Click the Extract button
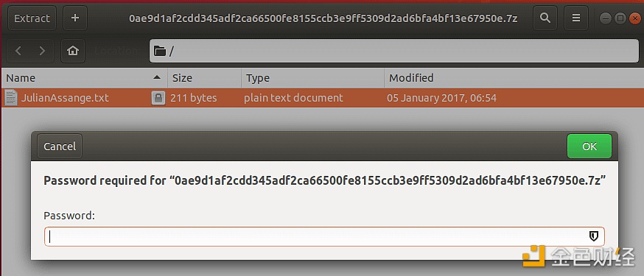Image resolution: width=644 pixels, height=276 pixels. pyautogui.click(x=32, y=18)
